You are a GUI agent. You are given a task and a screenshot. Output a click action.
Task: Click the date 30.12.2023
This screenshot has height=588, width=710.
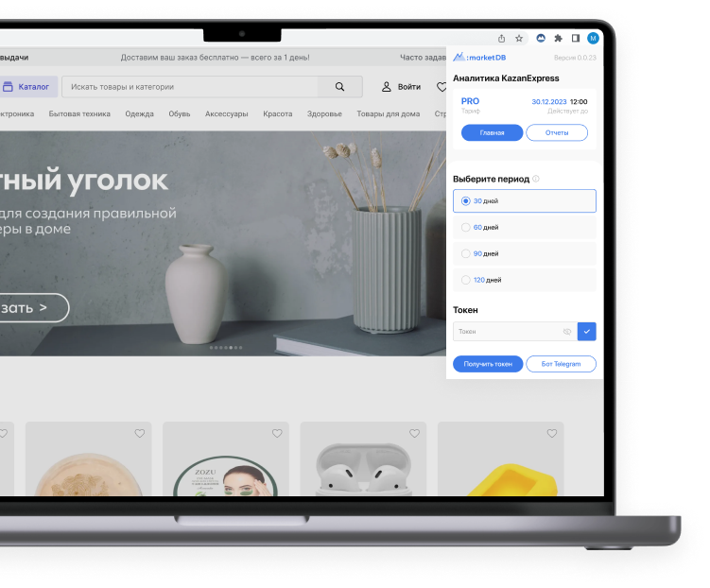click(x=548, y=102)
